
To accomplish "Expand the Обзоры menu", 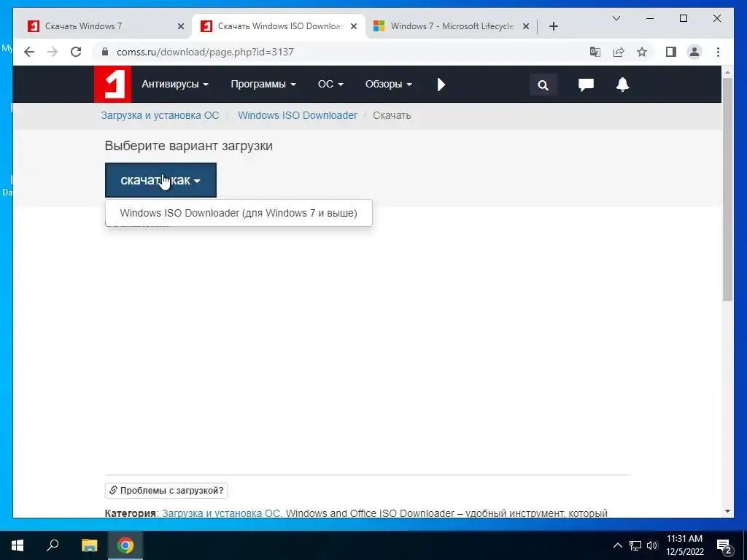I will point(388,85).
